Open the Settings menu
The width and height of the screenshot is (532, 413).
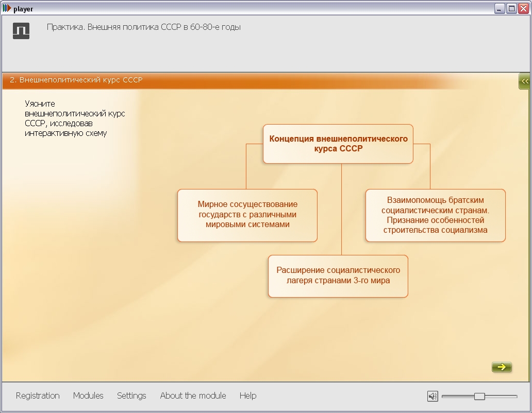point(131,395)
